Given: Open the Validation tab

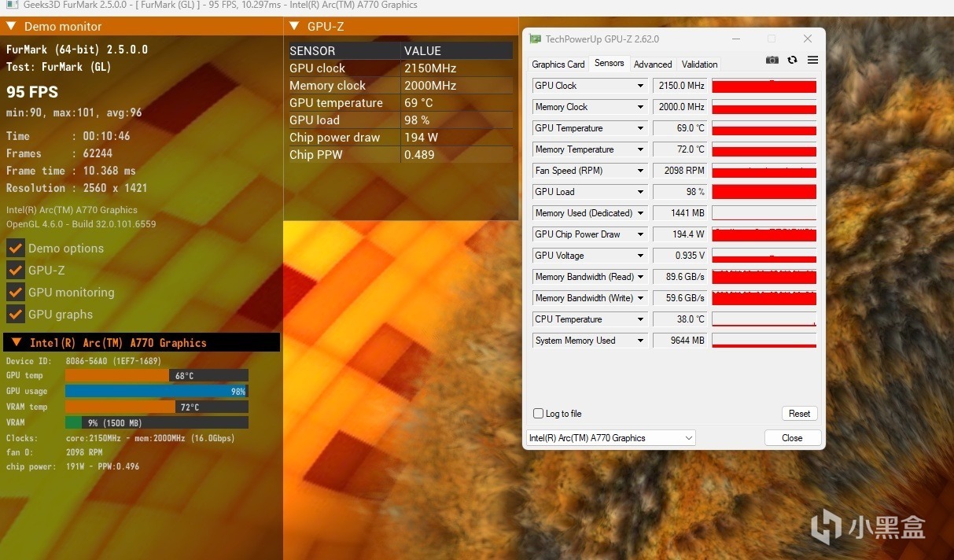Looking at the screenshot, I should tap(699, 64).
